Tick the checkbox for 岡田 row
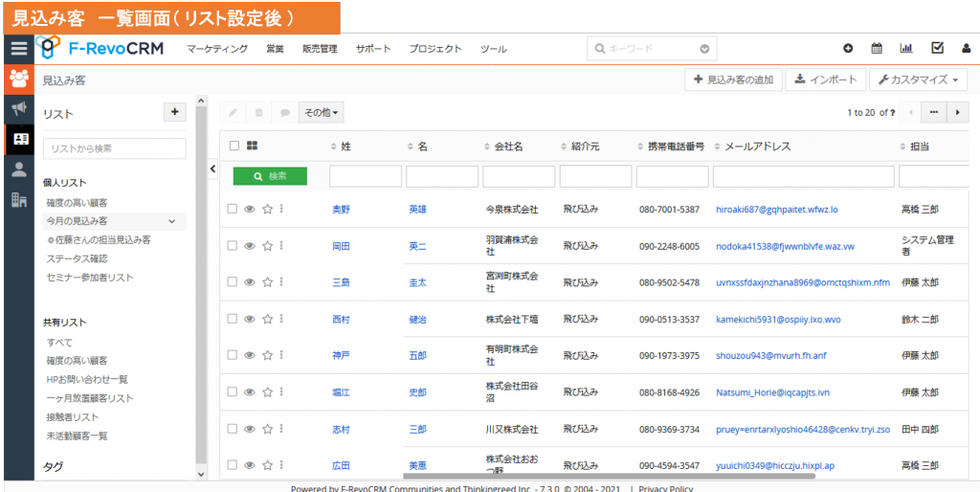Viewport: 980px width, 492px height. (232, 246)
